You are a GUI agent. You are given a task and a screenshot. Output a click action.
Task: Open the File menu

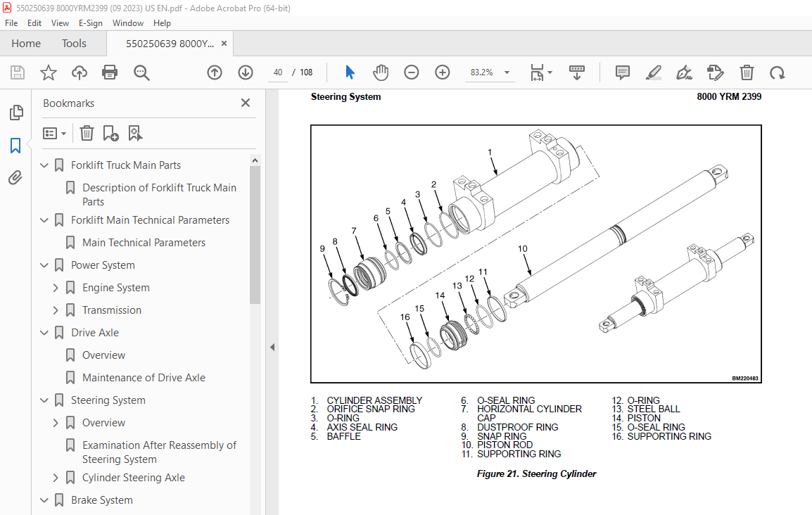click(x=11, y=23)
